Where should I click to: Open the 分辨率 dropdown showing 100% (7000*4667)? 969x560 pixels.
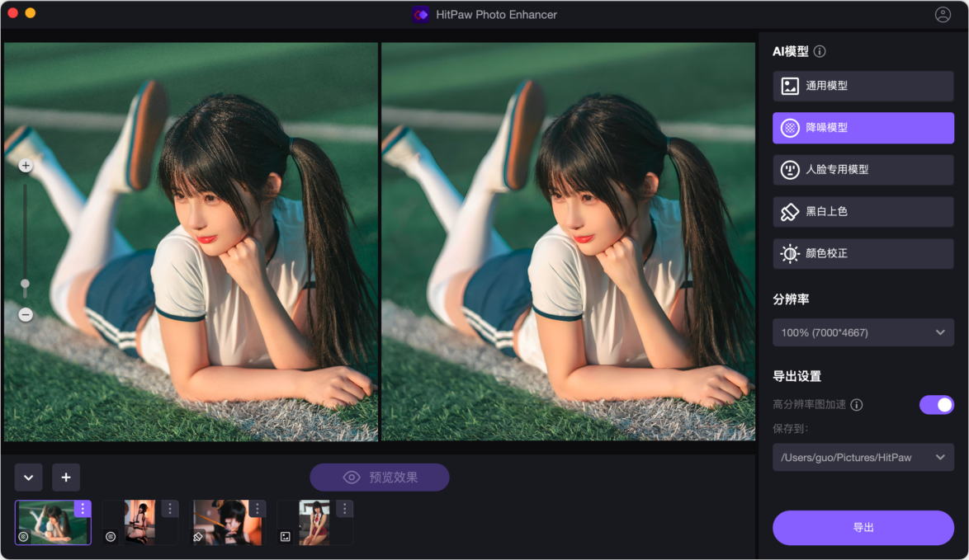pyautogui.click(x=863, y=333)
